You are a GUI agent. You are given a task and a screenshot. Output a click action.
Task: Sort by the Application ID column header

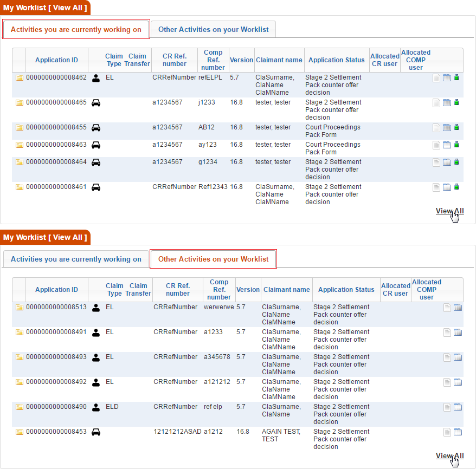pos(56,60)
